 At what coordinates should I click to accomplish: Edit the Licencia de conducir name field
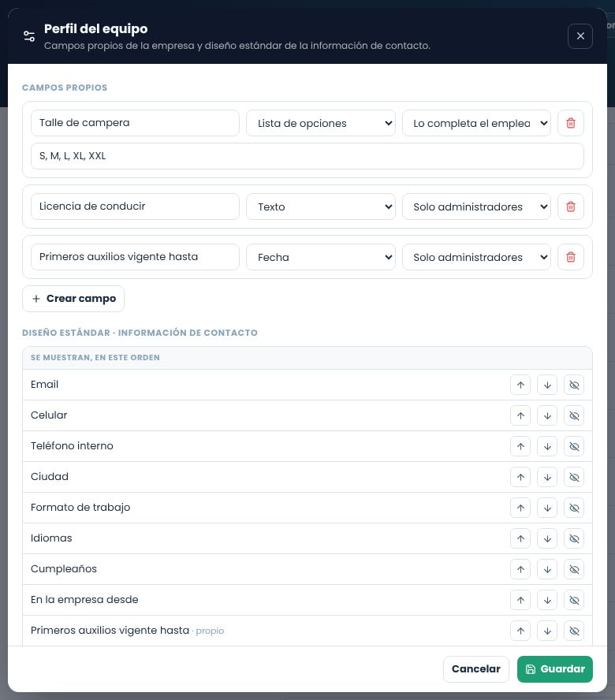(135, 207)
